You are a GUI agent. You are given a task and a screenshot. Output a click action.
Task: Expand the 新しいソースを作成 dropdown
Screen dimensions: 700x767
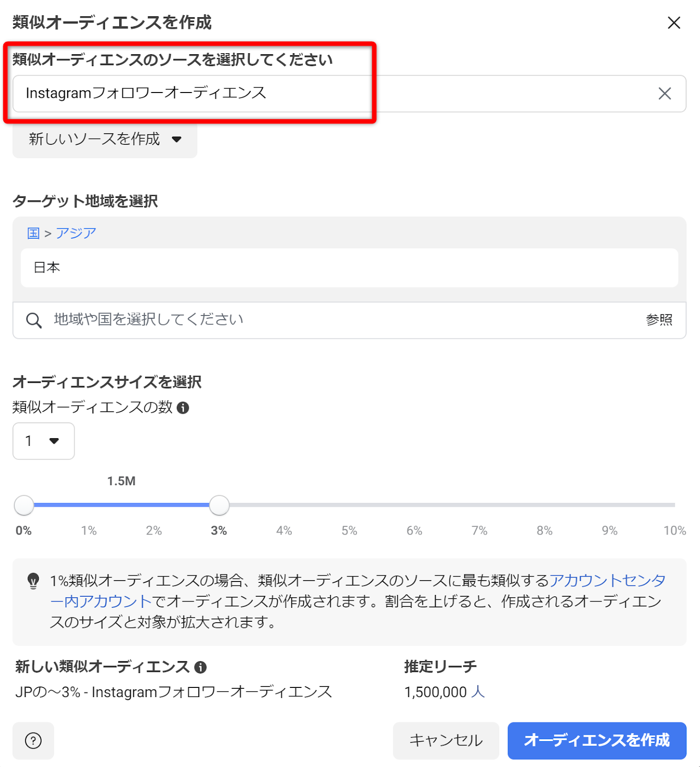[x=104, y=139]
